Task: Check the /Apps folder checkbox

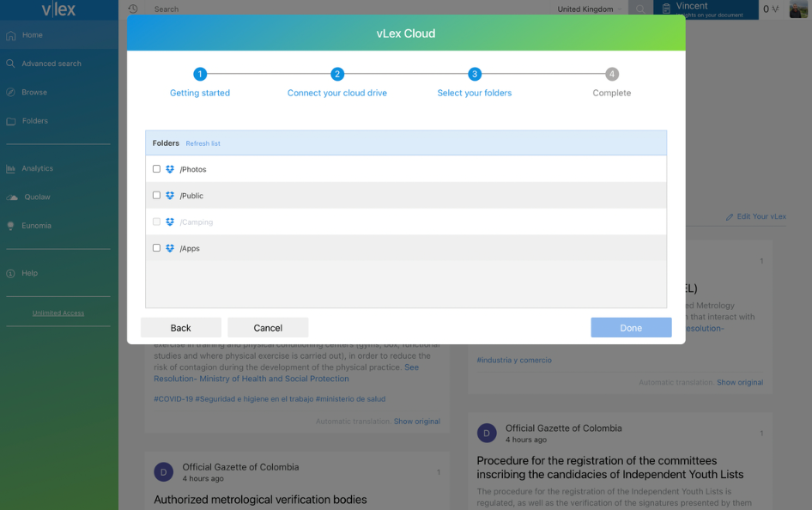Action: (156, 248)
